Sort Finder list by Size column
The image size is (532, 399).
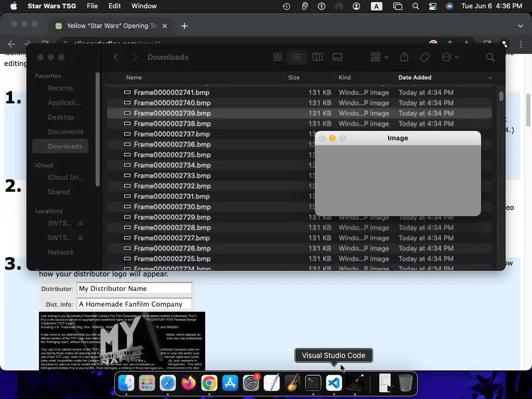click(x=294, y=77)
